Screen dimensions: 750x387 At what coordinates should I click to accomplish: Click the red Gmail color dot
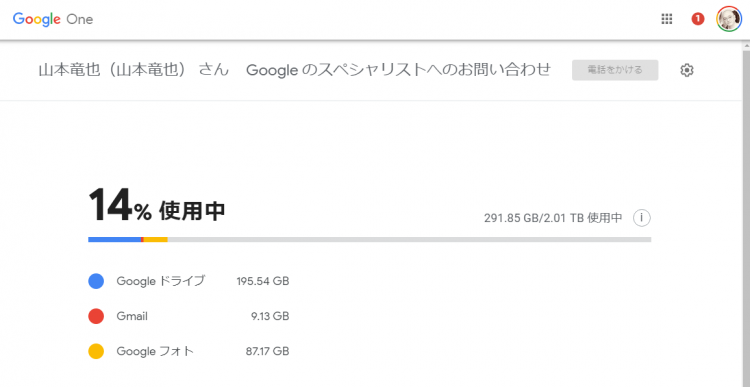96,316
